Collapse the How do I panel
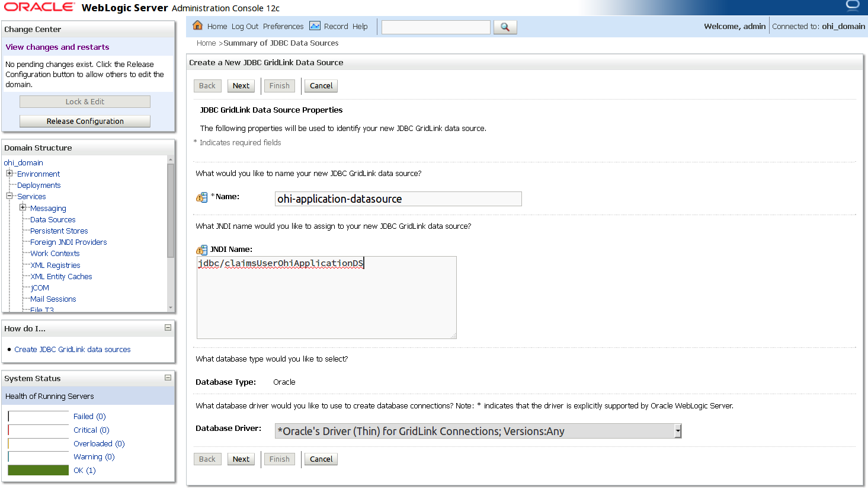868x489 pixels. [168, 328]
